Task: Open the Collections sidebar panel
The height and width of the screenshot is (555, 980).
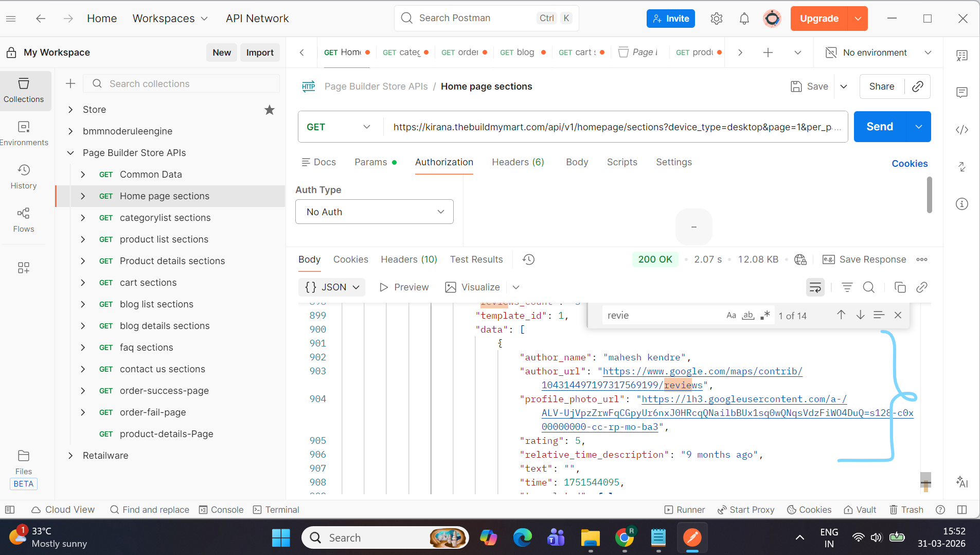Action: pyautogui.click(x=24, y=90)
